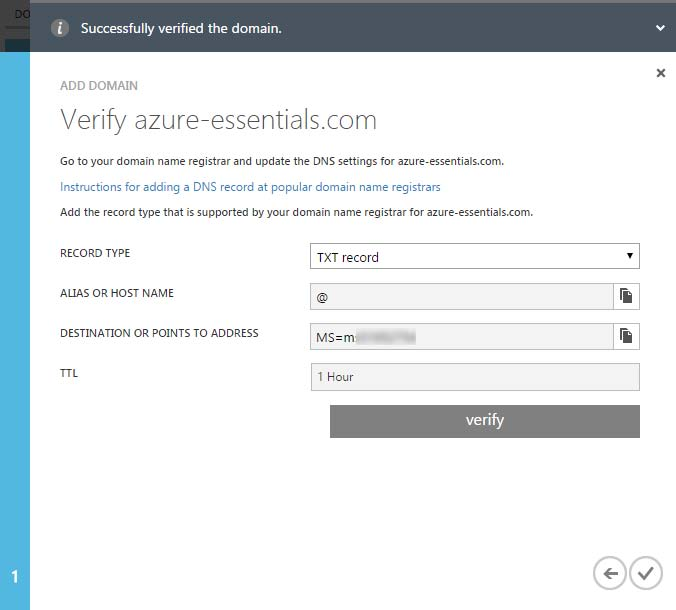
Task: Open the Record Type dropdown
Action: tap(474, 257)
